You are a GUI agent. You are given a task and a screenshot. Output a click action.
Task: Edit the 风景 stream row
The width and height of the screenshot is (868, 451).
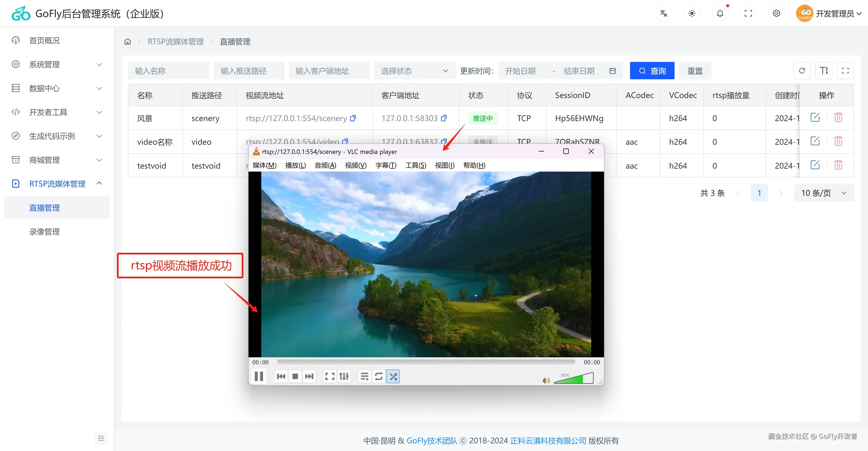(x=815, y=118)
